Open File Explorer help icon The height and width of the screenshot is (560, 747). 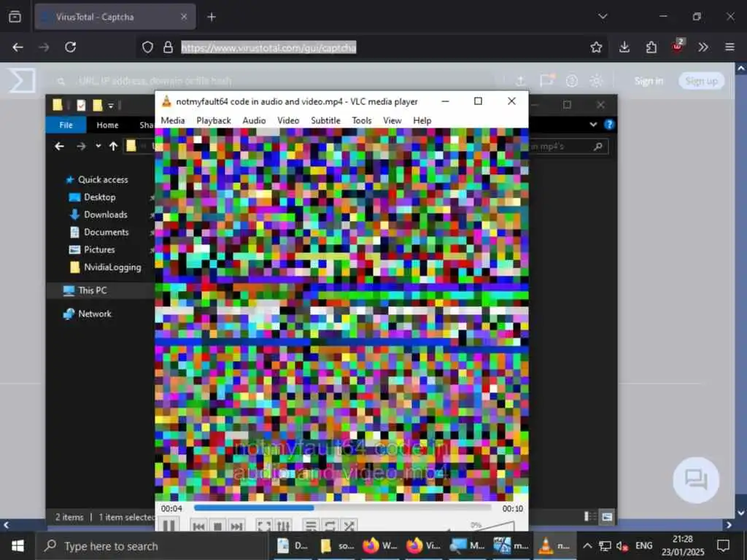[x=609, y=125]
